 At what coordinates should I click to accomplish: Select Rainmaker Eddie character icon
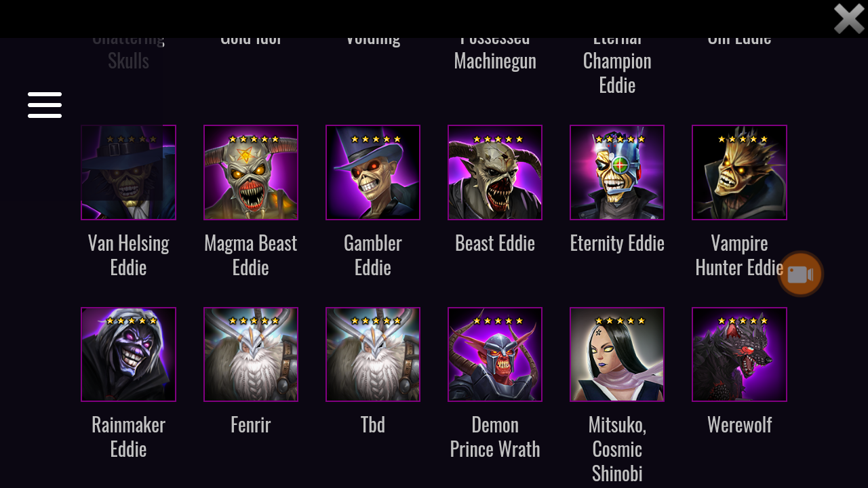click(x=129, y=354)
